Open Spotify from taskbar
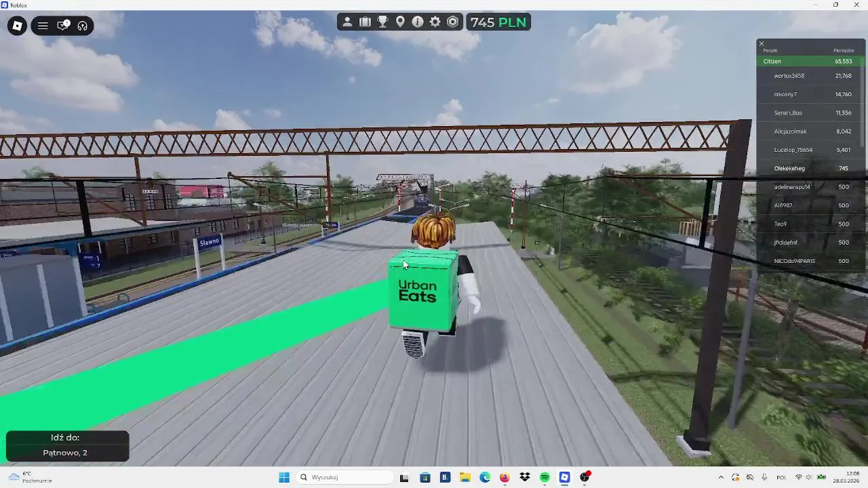 (x=545, y=477)
